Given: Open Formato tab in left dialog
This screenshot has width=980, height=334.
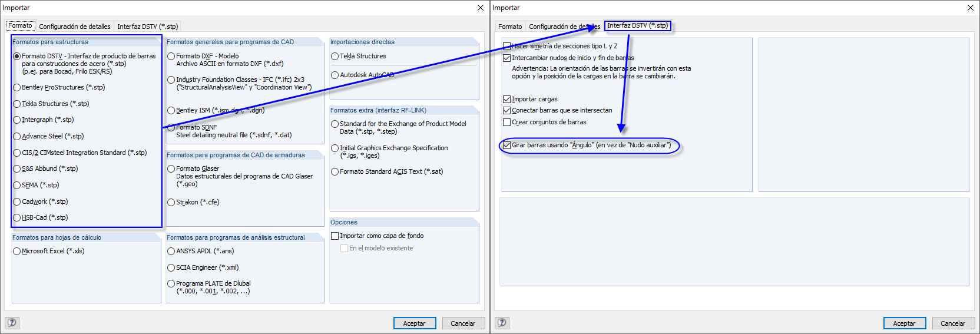Looking at the screenshot, I should tap(20, 26).
